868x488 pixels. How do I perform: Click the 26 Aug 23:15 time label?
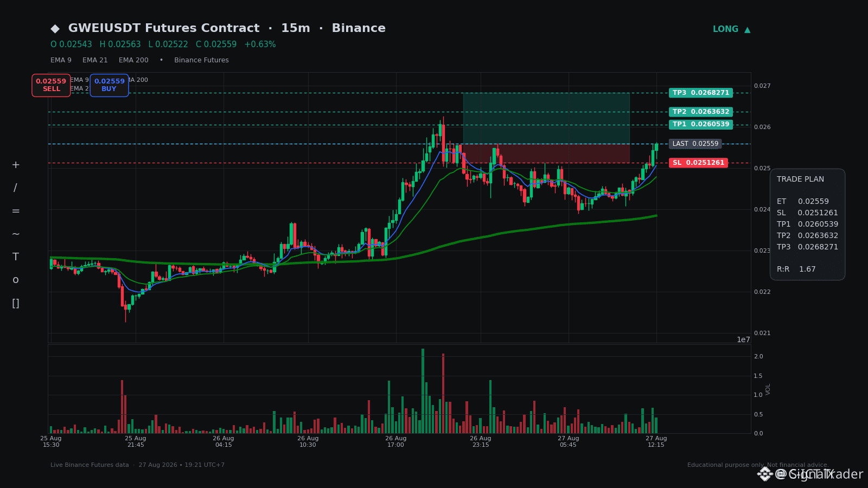[481, 441]
